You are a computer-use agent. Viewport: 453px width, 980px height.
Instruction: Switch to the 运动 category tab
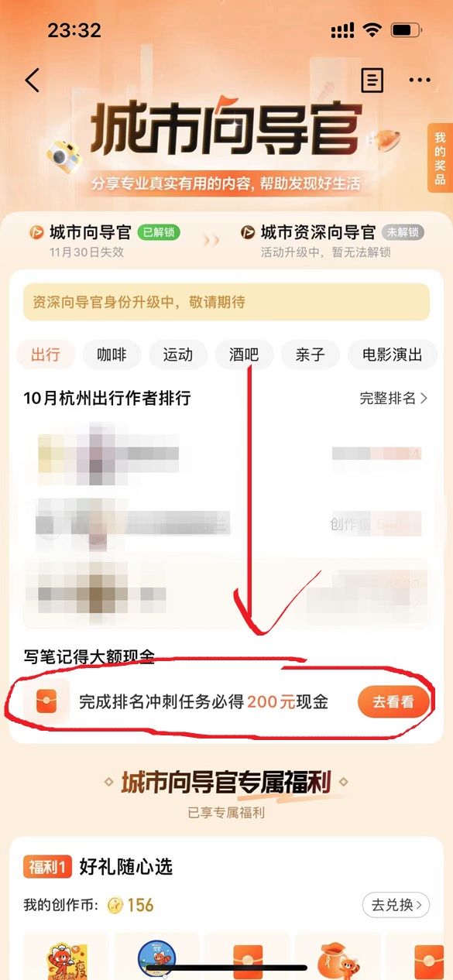pyautogui.click(x=178, y=355)
